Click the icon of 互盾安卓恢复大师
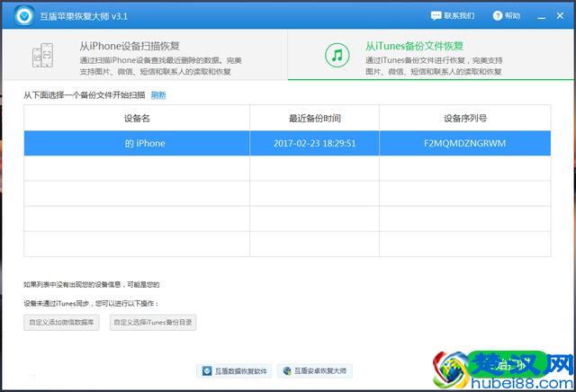 [x=287, y=371]
